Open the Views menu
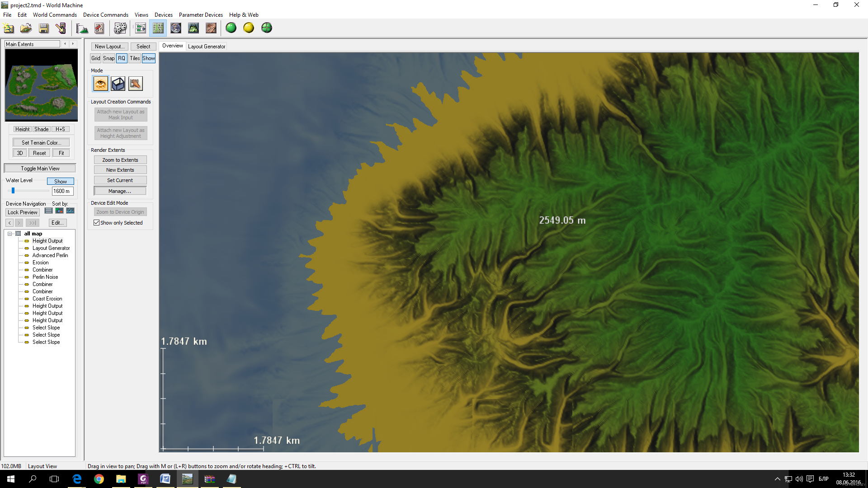Viewport: 868px width, 488px height. pos(141,15)
